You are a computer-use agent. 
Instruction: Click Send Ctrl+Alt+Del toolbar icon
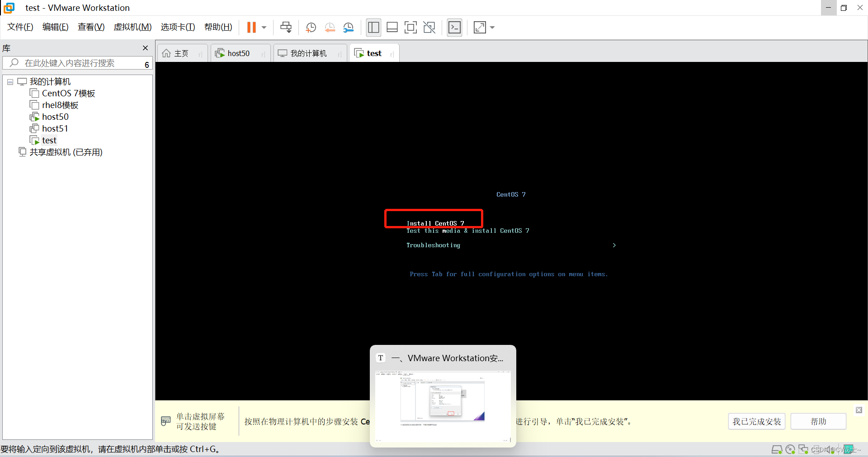coord(286,28)
